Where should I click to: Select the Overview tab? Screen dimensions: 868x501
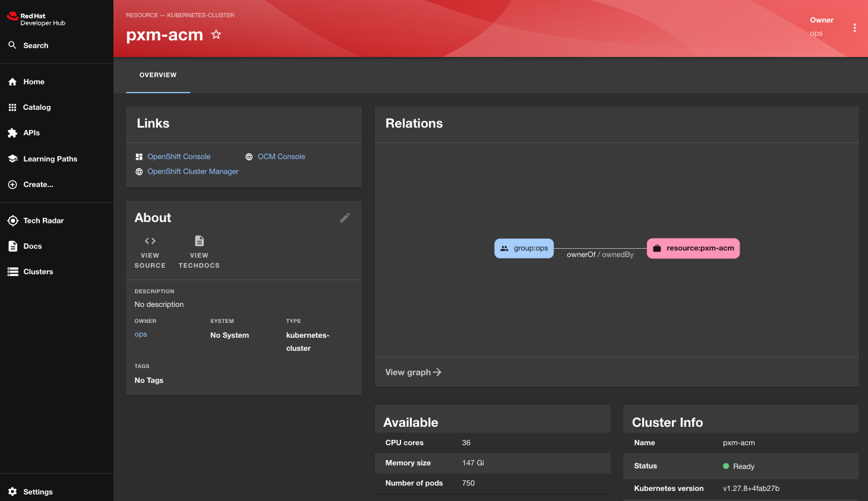[x=158, y=75]
